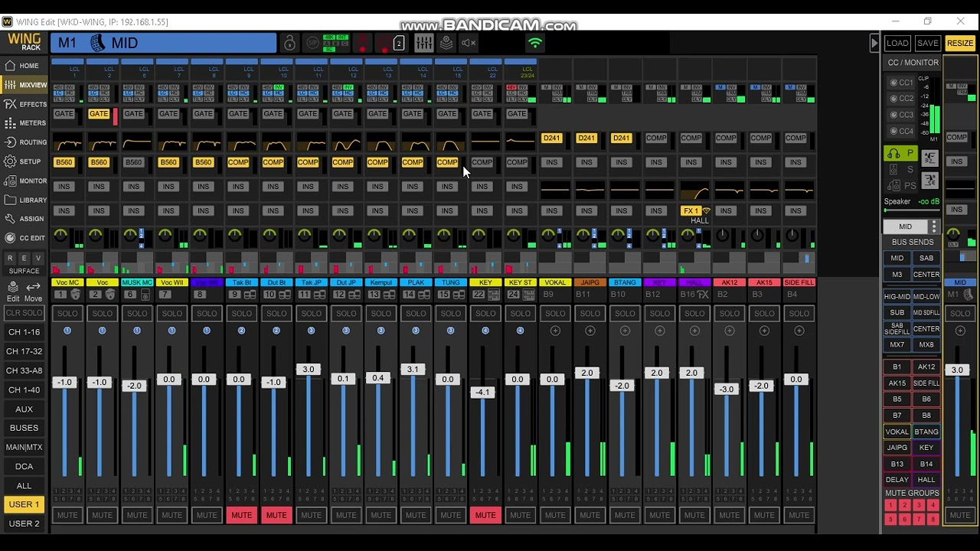Click the yellow RESIZE button
The width and height of the screenshot is (980, 551).
(x=960, y=44)
